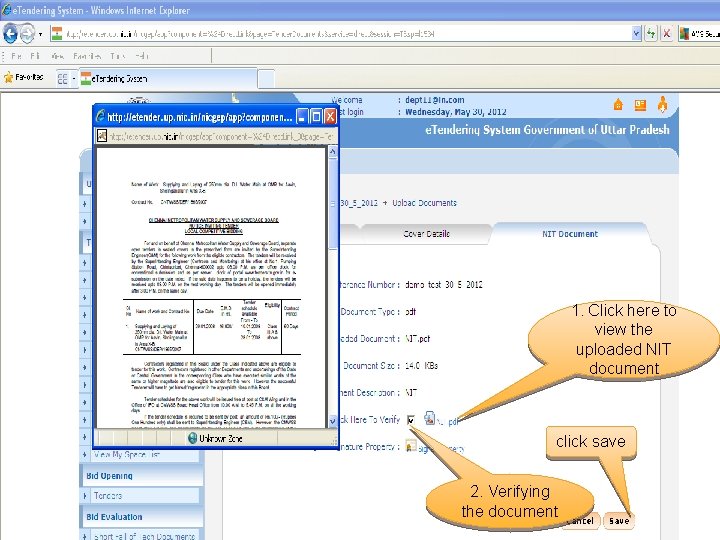Click the India flag icon in address bar

(57, 34)
